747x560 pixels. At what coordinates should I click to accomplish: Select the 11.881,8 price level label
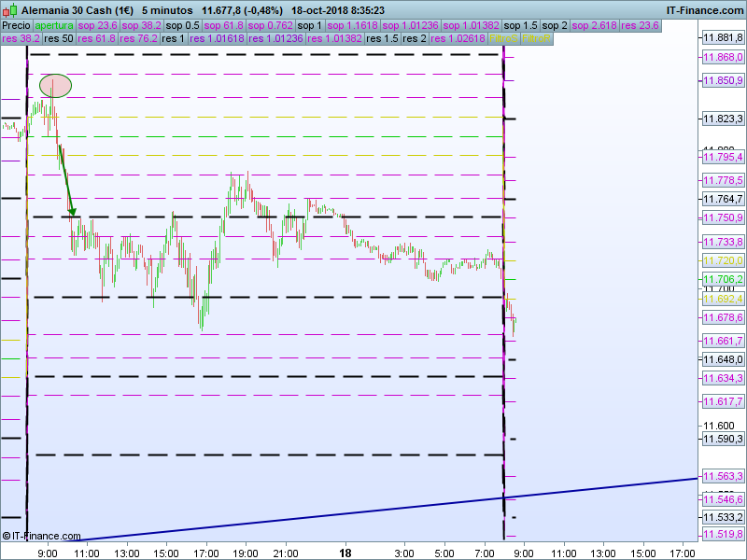click(722, 38)
